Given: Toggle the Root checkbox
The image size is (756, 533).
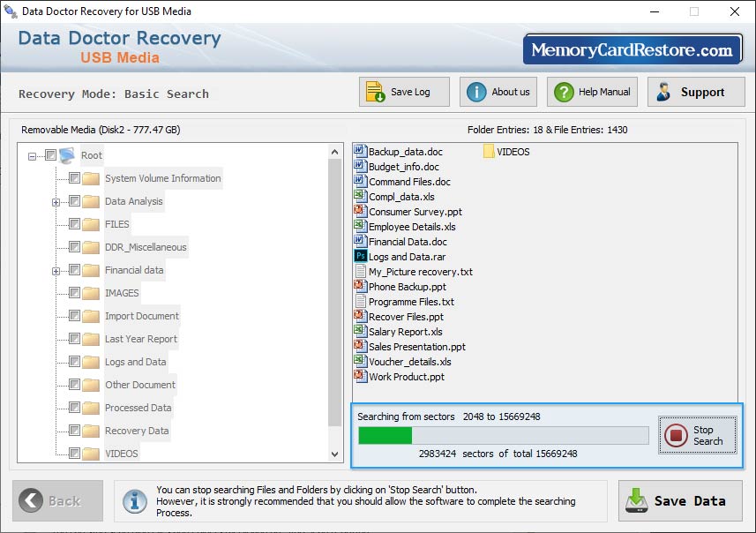Looking at the screenshot, I should (50, 154).
